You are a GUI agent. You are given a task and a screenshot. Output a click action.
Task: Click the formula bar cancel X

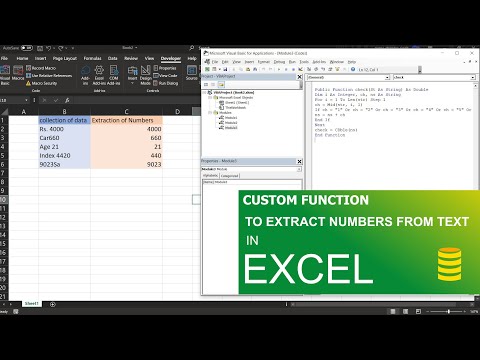tap(44, 100)
